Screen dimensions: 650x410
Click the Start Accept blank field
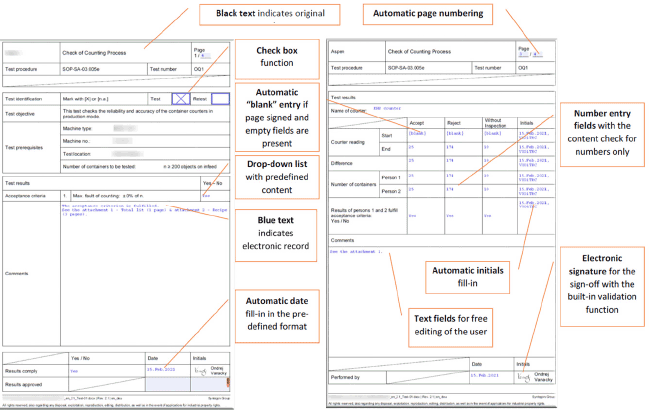coord(417,133)
